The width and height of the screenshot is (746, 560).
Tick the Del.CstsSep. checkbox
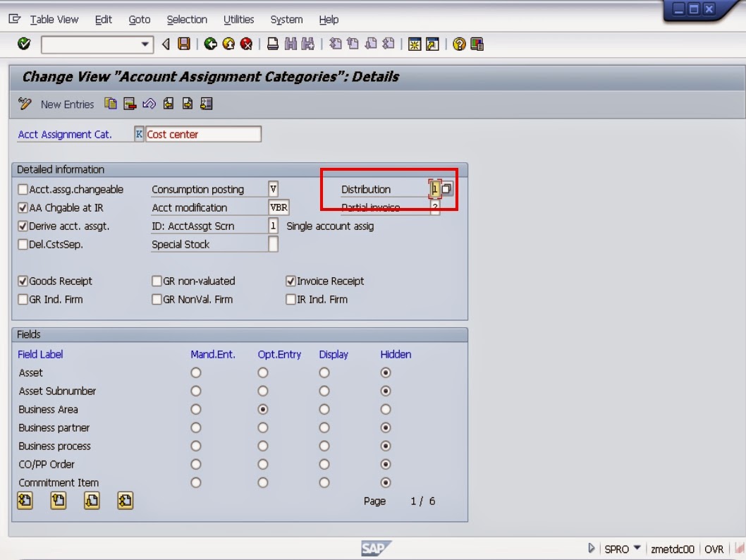23,244
